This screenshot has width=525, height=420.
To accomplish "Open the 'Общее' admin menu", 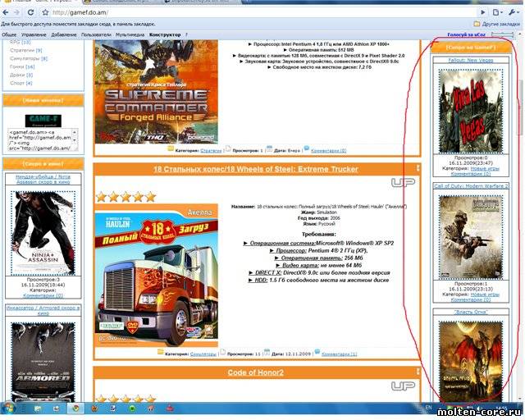I will (9, 34).
